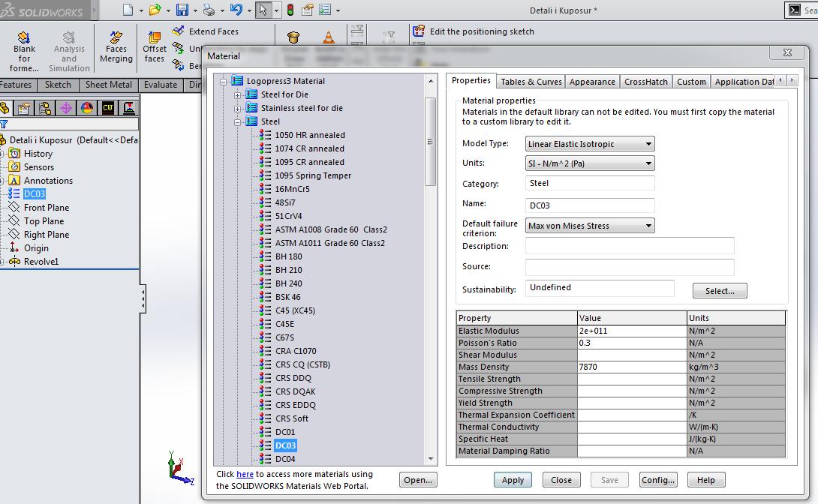Collapse the Steel category node
This screenshot has height=504, width=818.
237,122
